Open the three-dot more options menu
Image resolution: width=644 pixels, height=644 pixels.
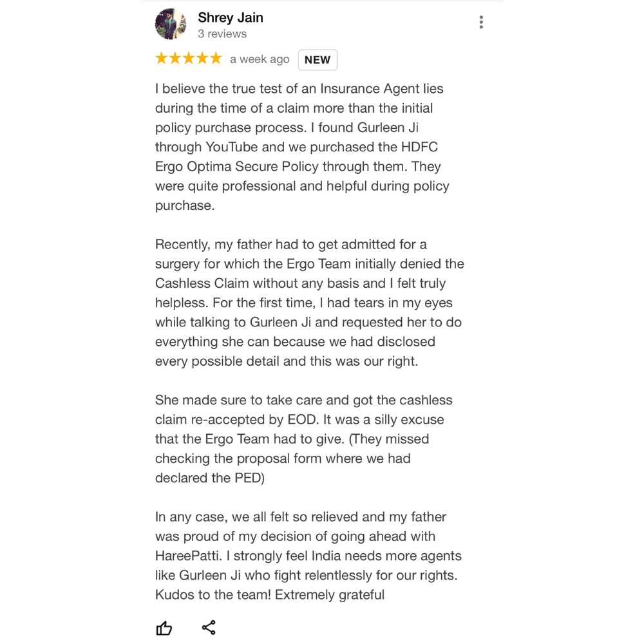[481, 23]
